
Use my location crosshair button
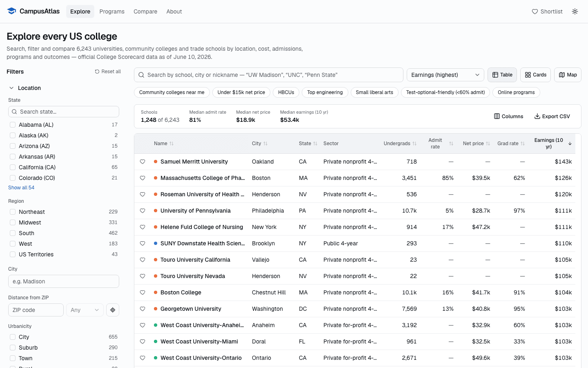point(113,310)
